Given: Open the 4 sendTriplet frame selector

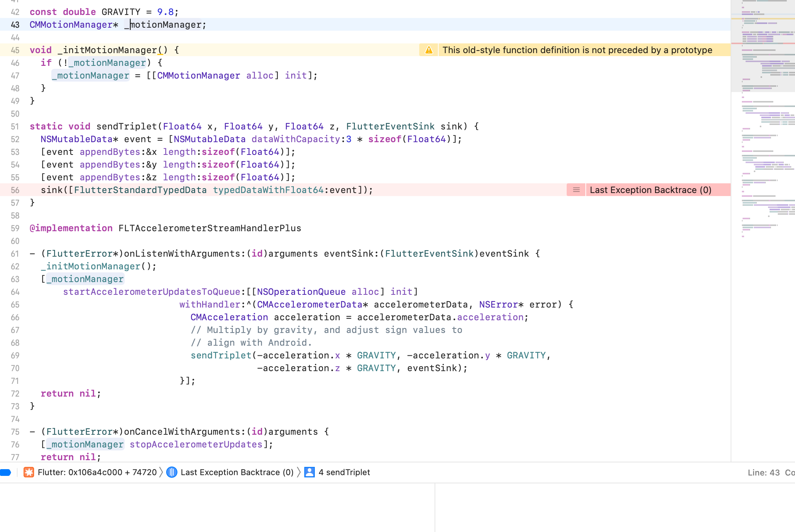Looking at the screenshot, I should click(344, 472).
